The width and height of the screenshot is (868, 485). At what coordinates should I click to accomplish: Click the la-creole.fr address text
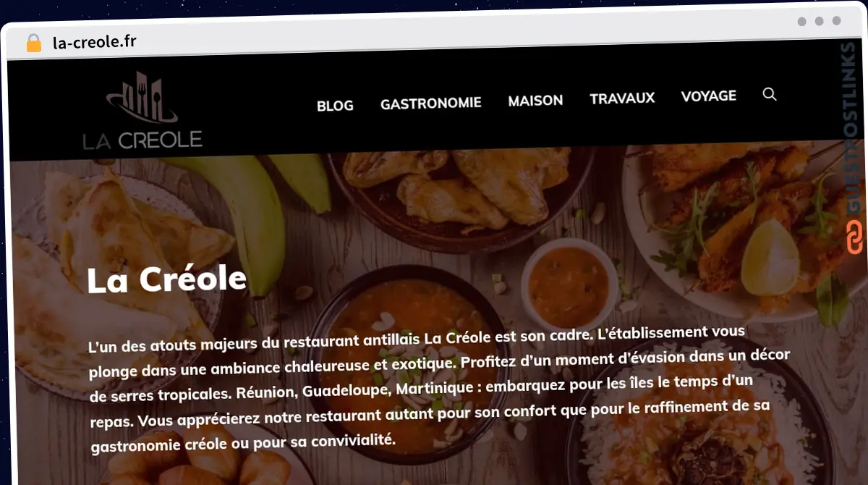[x=95, y=42]
